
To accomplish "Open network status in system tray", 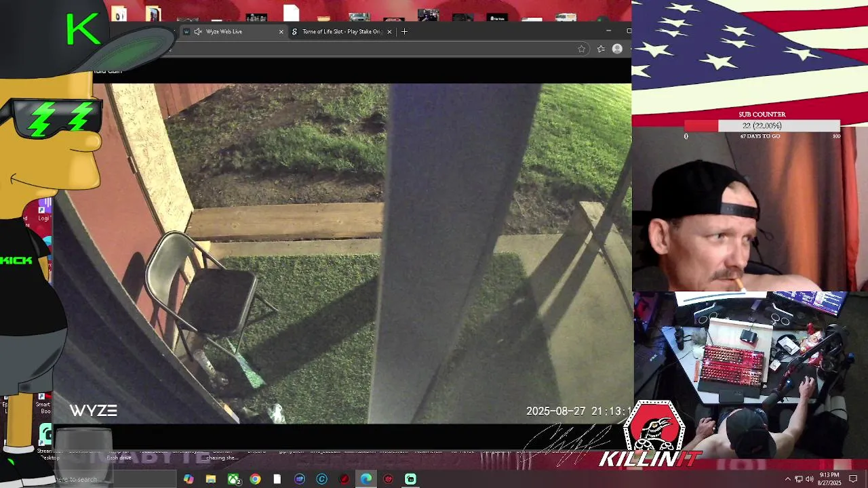I will 798,479.
